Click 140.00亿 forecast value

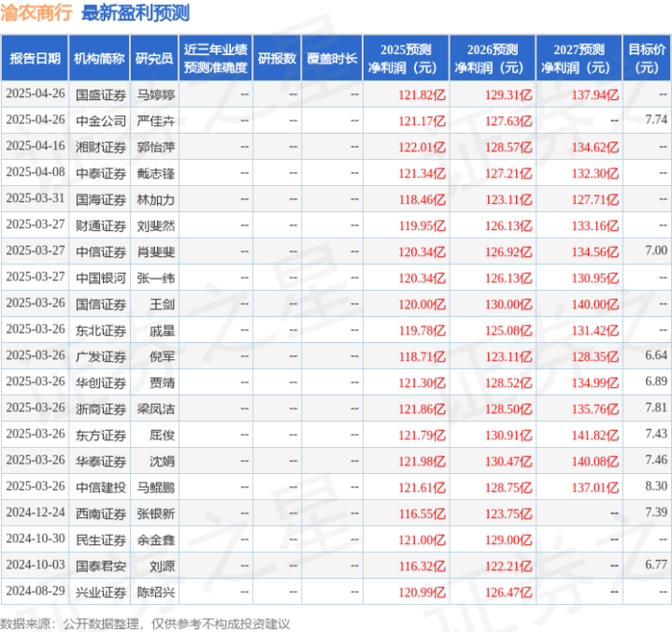coord(595,304)
